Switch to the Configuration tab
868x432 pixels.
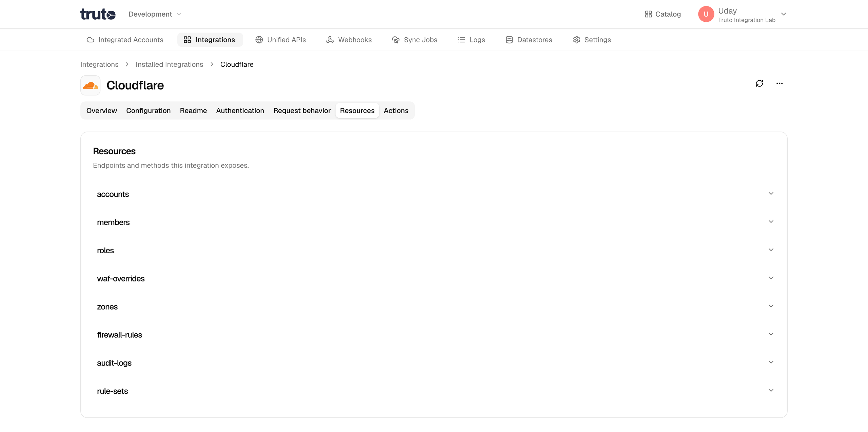(148, 111)
